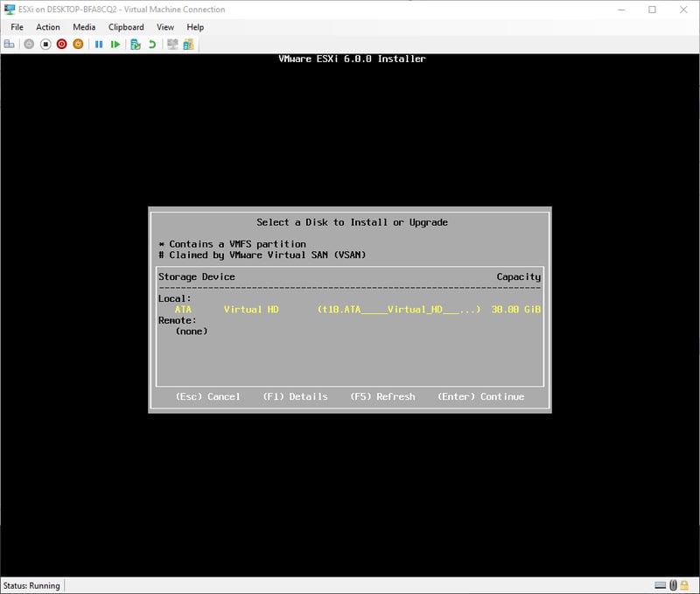Open the Clipboard menu

click(126, 27)
